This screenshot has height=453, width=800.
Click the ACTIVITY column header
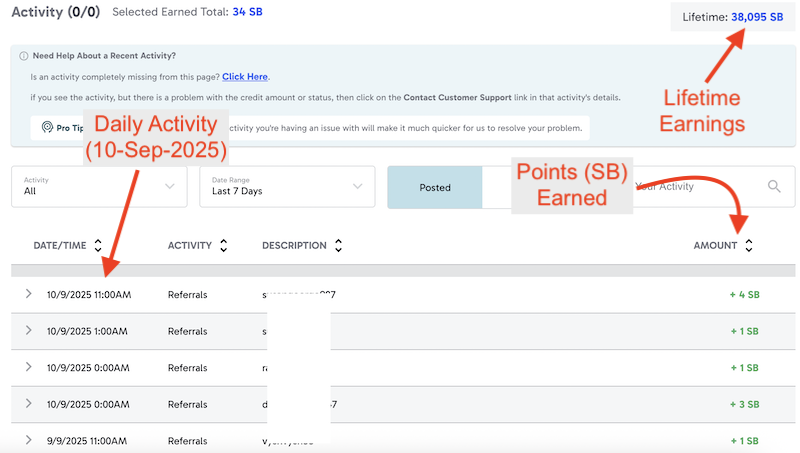[x=190, y=245]
